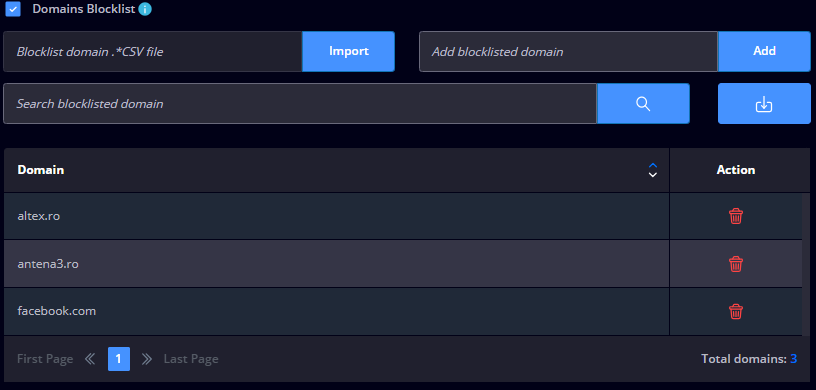Delete facebook.com using its trash icon
The image size is (816, 390).
736,312
